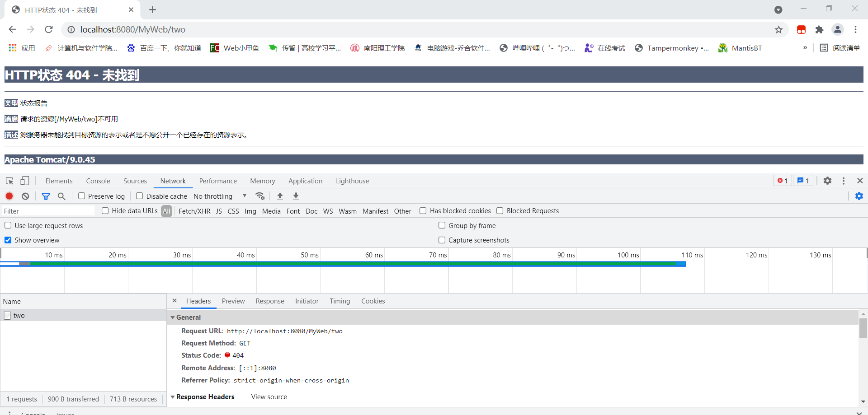
Task: Enable Disable cache checkbox
Action: (x=140, y=196)
